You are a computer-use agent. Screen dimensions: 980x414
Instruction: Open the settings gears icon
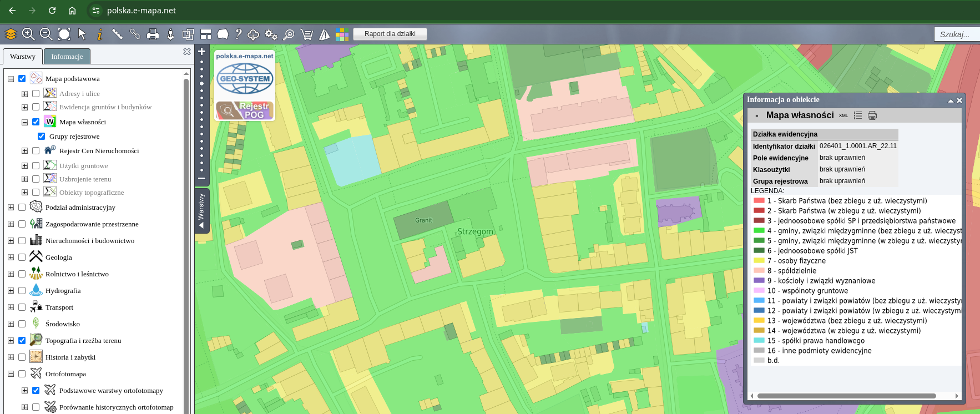pos(271,34)
